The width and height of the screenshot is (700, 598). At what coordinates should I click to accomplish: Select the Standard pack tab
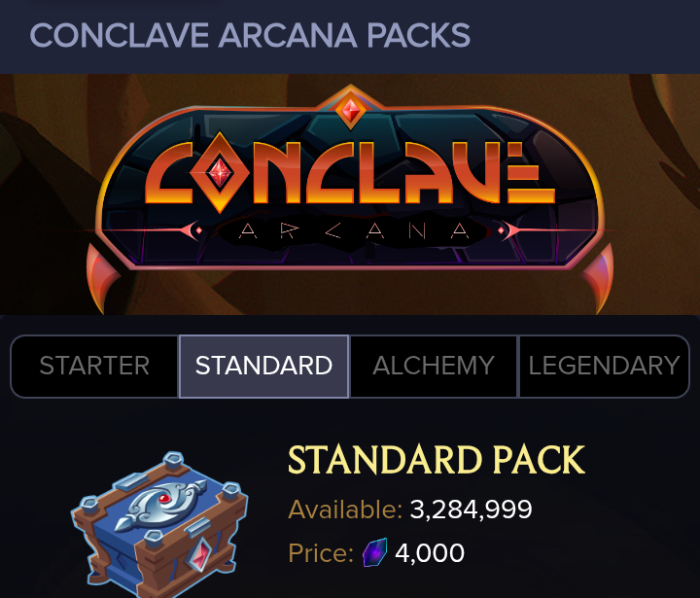point(263,366)
